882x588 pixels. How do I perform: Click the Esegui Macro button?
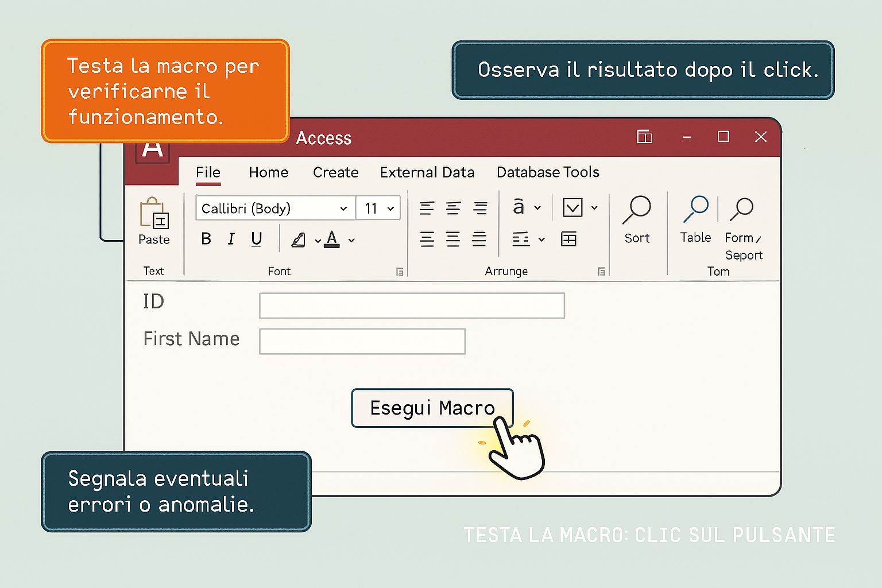pyautogui.click(x=432, y=408)
